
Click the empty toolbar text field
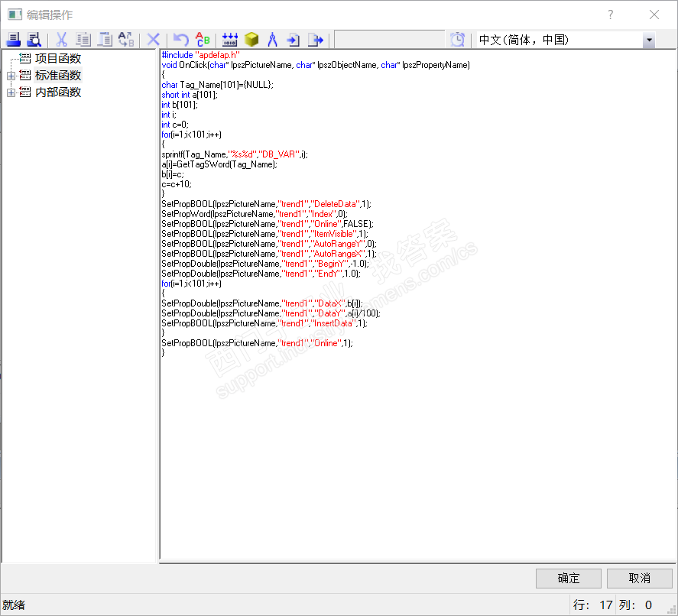pos(390,40)
